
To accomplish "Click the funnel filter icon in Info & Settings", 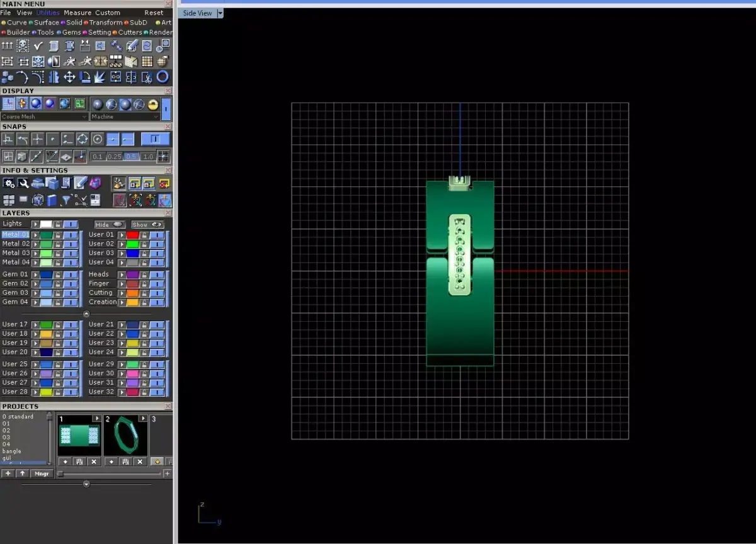I will coord(66,200).
